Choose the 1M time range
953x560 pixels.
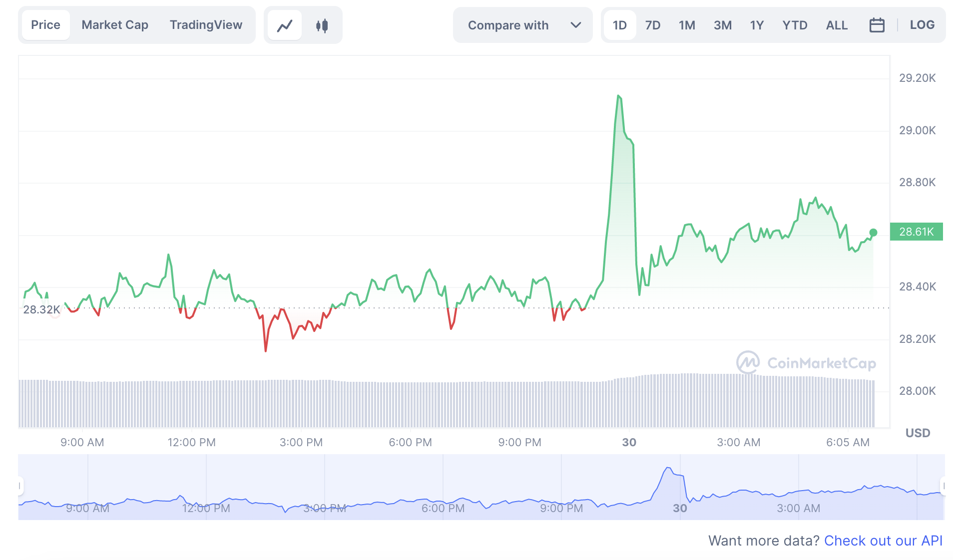(x=687, y=25)
